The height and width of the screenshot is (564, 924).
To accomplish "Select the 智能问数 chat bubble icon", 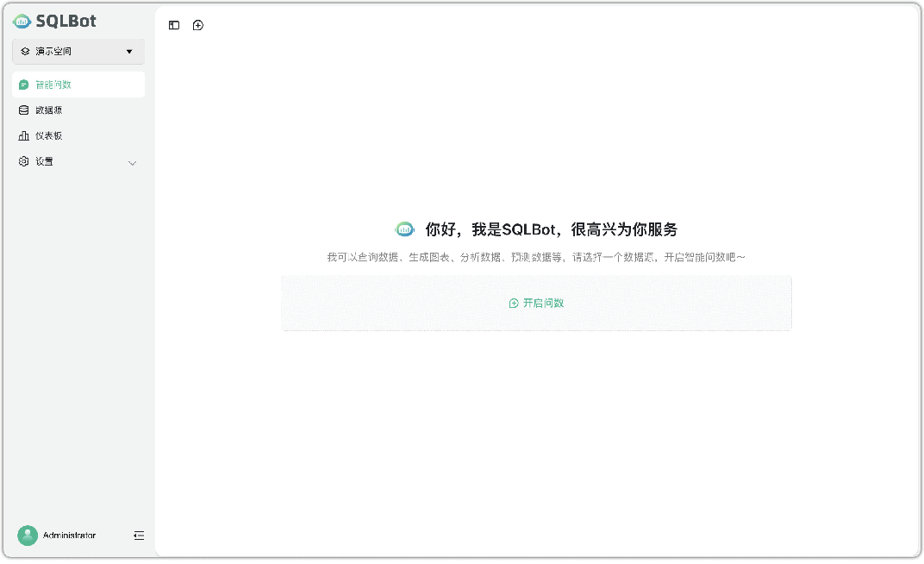I will click(x=22, y=84).
